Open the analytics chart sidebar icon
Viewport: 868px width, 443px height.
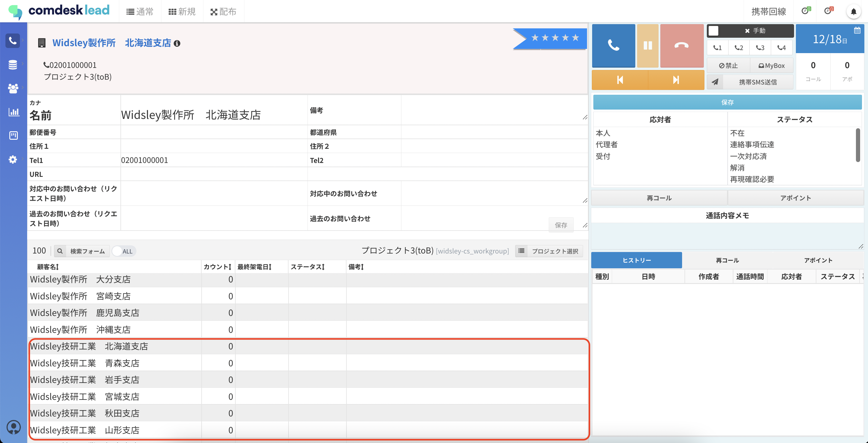[x=14, y=112]
